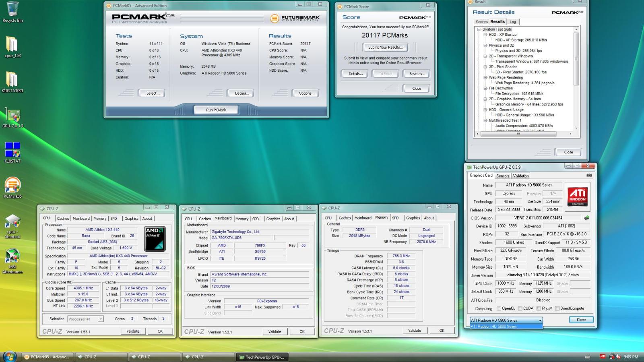Launch PCMark05 desktop shortcut

point(12,188)
